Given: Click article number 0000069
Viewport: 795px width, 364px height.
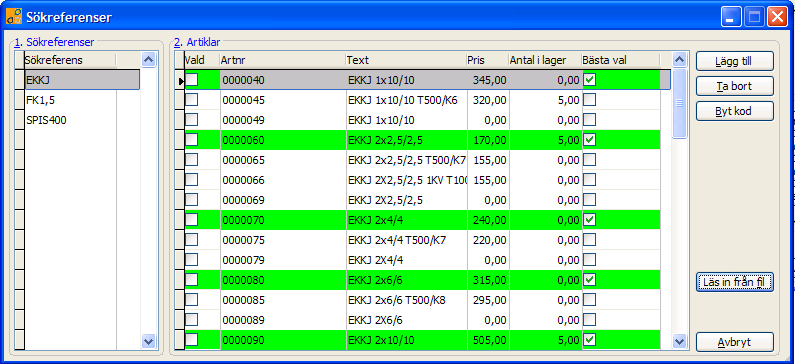Looking at the screenshot, I should pyautogui.click(x=243, y=200).
